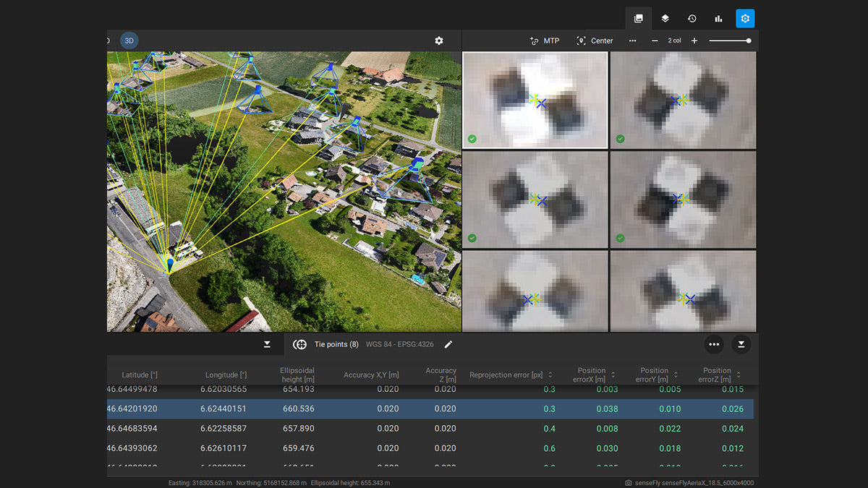The height and width of the screenshot is (488, 868).
Task: Switch to 3D view mode
Action: point(129,41)
